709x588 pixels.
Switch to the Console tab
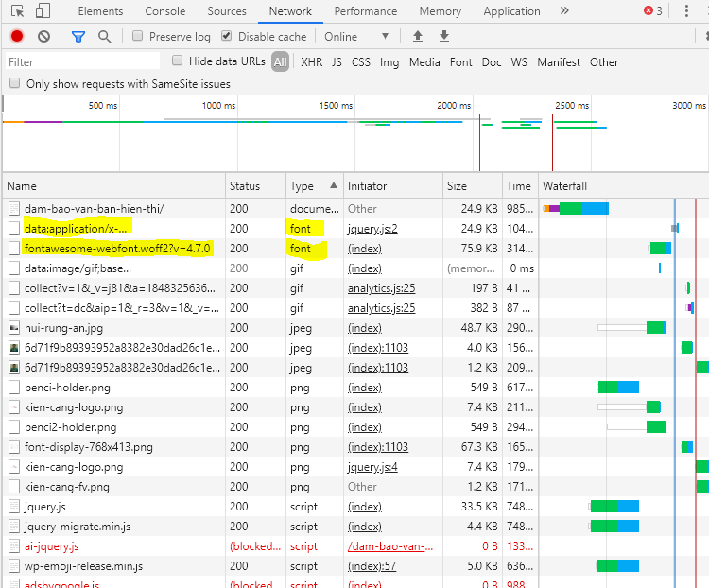[x=164, y=11]
